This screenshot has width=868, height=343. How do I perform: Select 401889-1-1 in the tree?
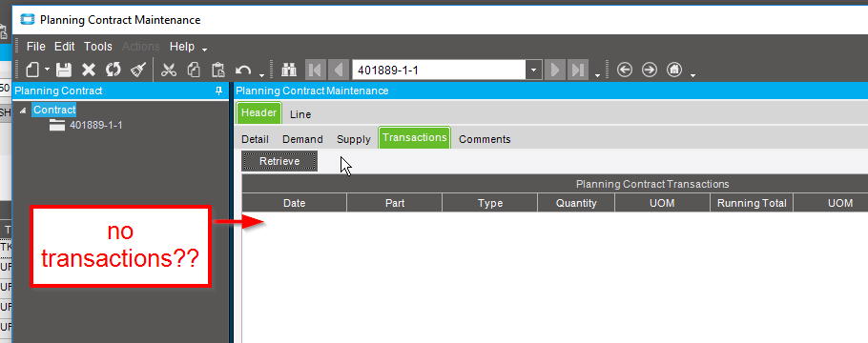95,126
